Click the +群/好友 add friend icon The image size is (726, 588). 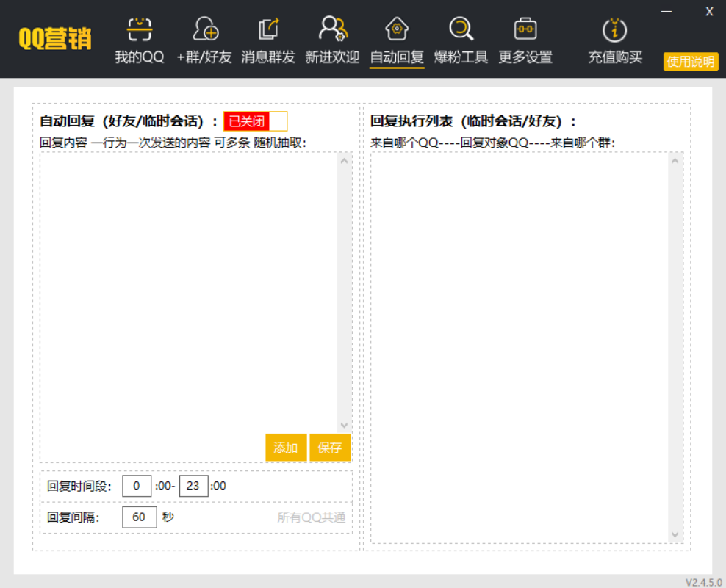coord(205,29)
